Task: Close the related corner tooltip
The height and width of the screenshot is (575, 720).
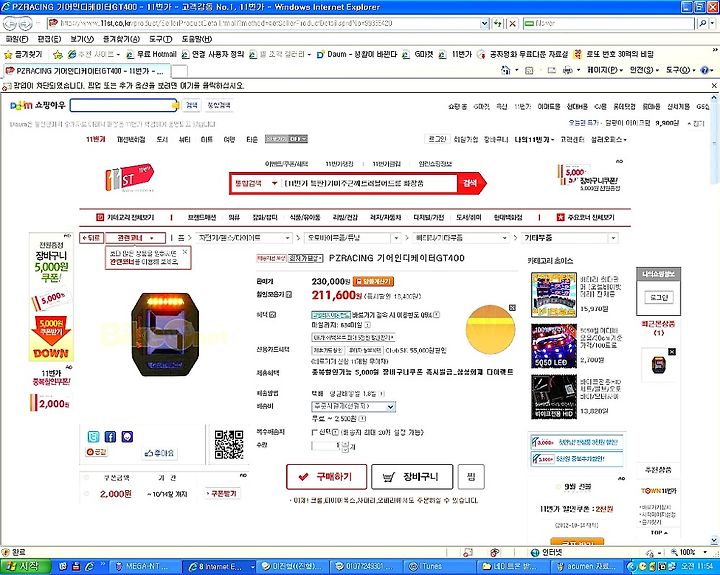Action: pos(185,252)
